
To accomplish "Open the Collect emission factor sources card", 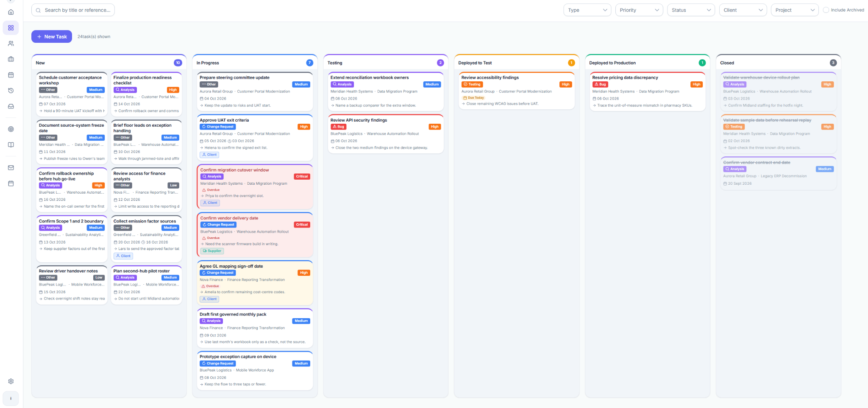I will [147, 239].
